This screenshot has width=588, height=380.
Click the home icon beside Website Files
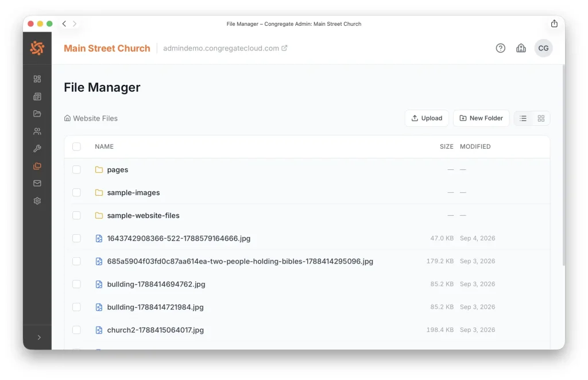[67, 118]
